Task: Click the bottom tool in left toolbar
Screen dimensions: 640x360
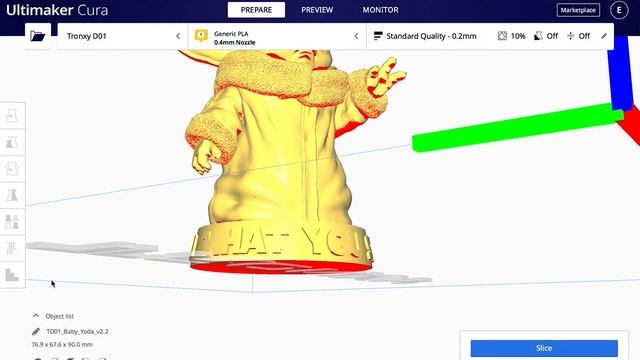Action: coord(12,274)
